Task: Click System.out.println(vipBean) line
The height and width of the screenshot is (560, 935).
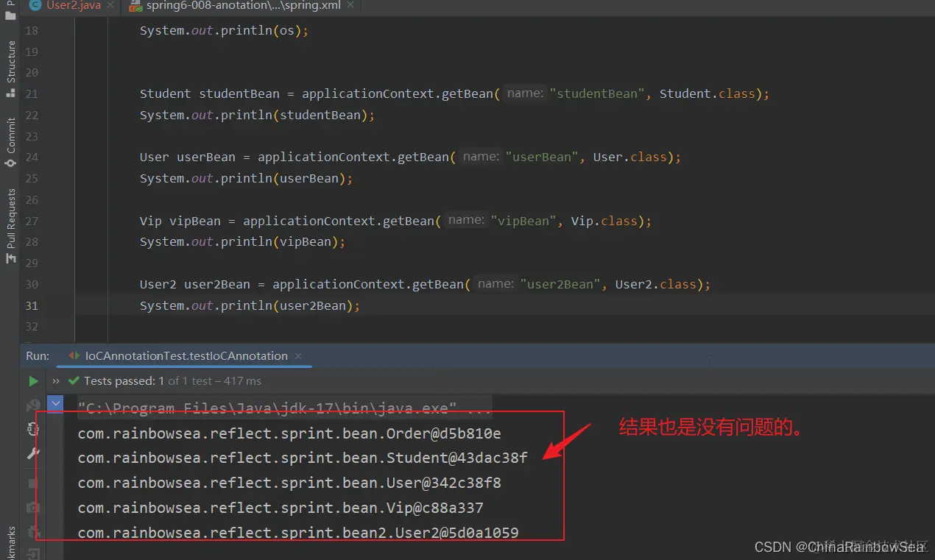Action: [x=242, y=242]
